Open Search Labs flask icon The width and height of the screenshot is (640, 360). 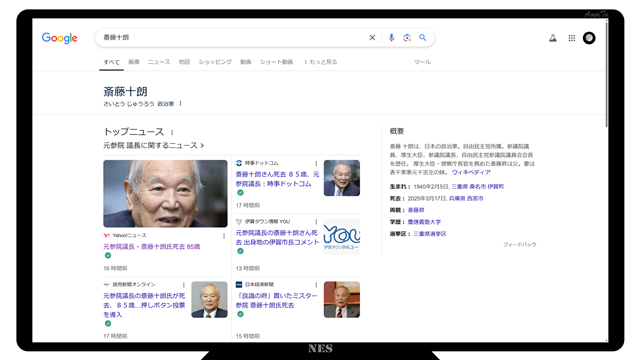553,38
